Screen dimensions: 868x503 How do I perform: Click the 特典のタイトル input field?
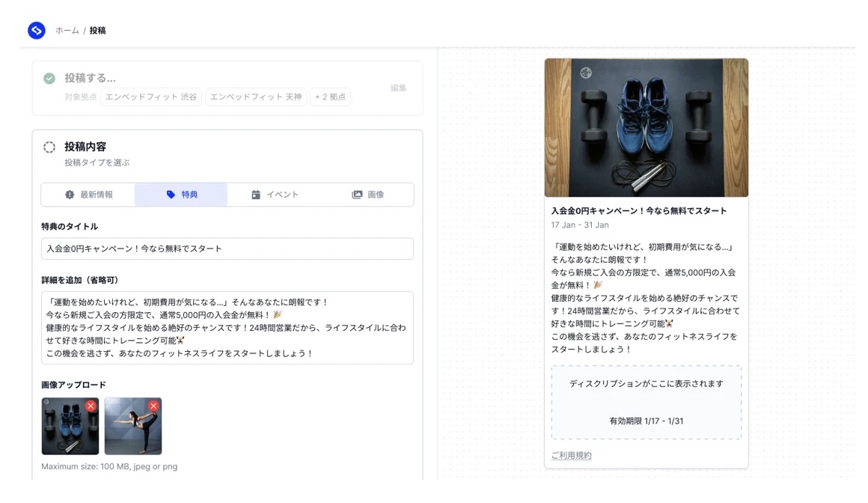point(227,249)
